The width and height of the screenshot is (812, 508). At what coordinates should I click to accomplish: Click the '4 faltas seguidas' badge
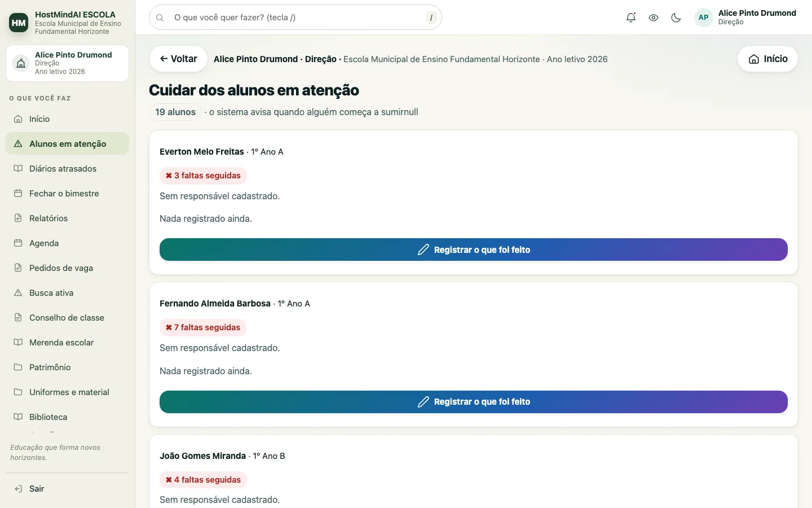(203, 480)
